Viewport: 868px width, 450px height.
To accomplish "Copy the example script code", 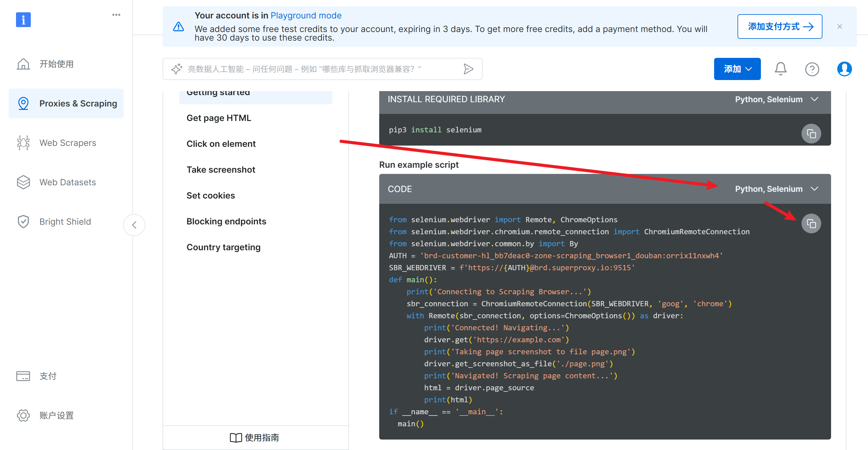I will [x=811, y=224].
